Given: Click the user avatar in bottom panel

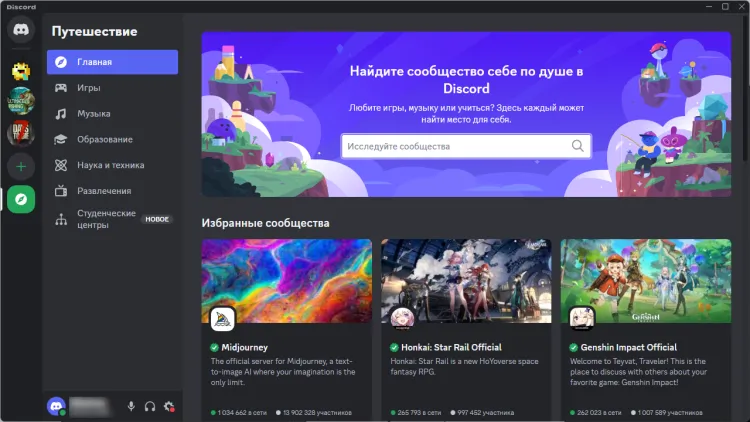Looking at the screenshot, I should point(56,406).
